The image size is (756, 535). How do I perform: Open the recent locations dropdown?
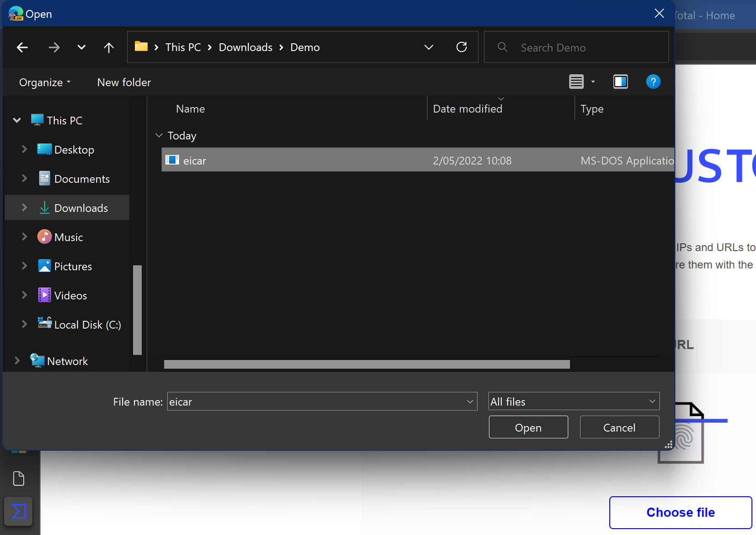[x=82, y=47]
